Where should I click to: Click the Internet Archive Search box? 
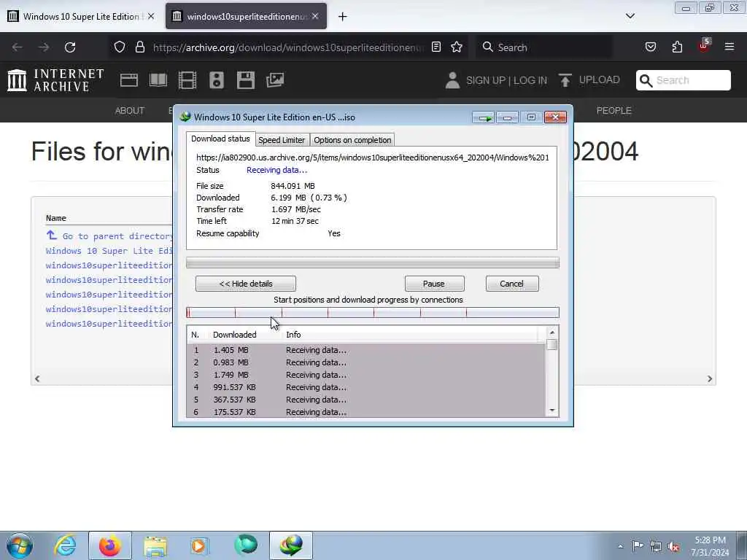684,80
